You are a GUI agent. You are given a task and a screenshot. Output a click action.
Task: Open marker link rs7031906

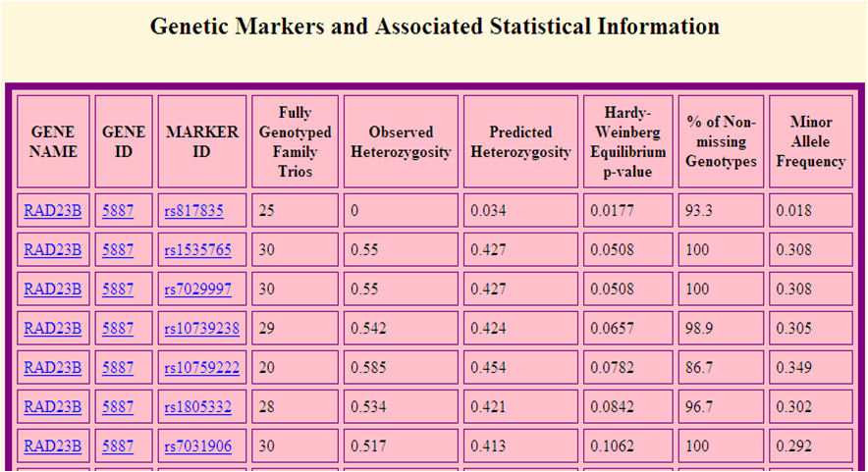(x=197, y=446)
